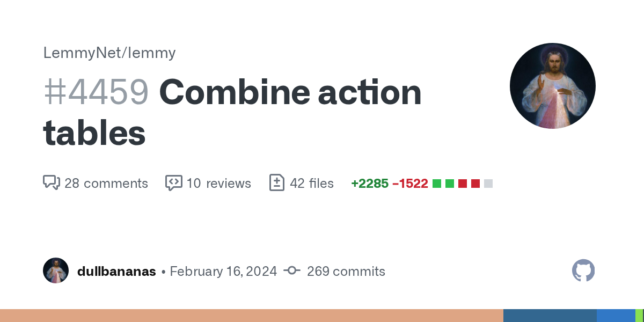644x322 pixels.
Task: Click the speech bubbles comments icon
Action: coord(51,183)
